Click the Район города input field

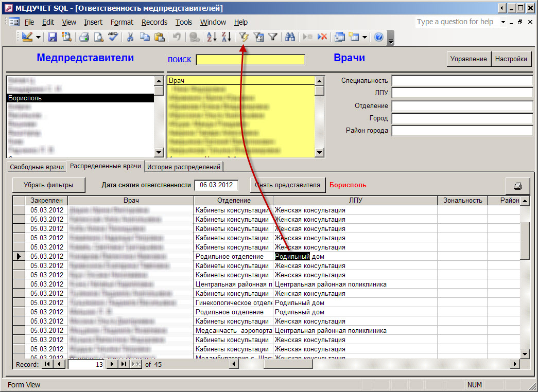pyautogui.click(x=462, y=131)
